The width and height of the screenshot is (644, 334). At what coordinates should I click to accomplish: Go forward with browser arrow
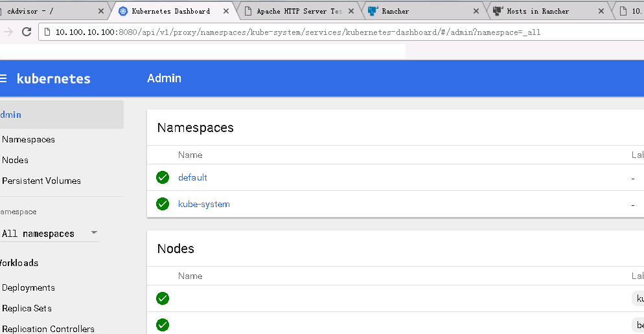[x=8, y=32]
